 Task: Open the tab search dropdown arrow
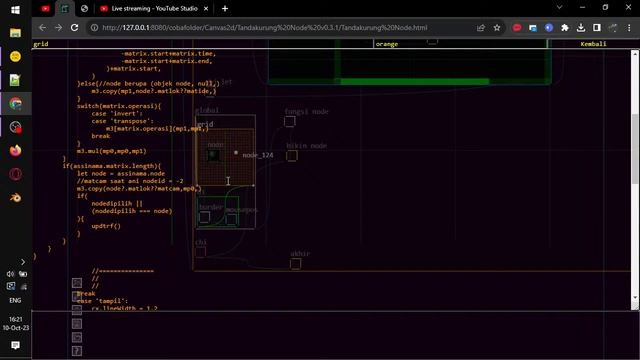pyautogui.click(x=559, y=7)
